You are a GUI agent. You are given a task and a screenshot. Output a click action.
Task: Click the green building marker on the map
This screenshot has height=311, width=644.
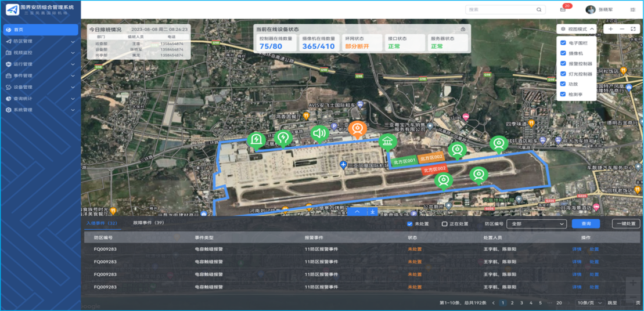pos(387,141)
